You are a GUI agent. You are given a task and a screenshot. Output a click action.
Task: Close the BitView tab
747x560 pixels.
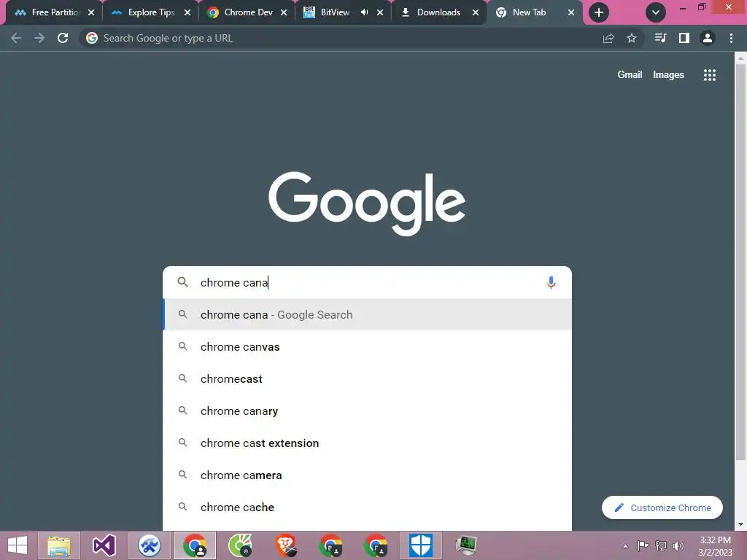pos(380,13)
